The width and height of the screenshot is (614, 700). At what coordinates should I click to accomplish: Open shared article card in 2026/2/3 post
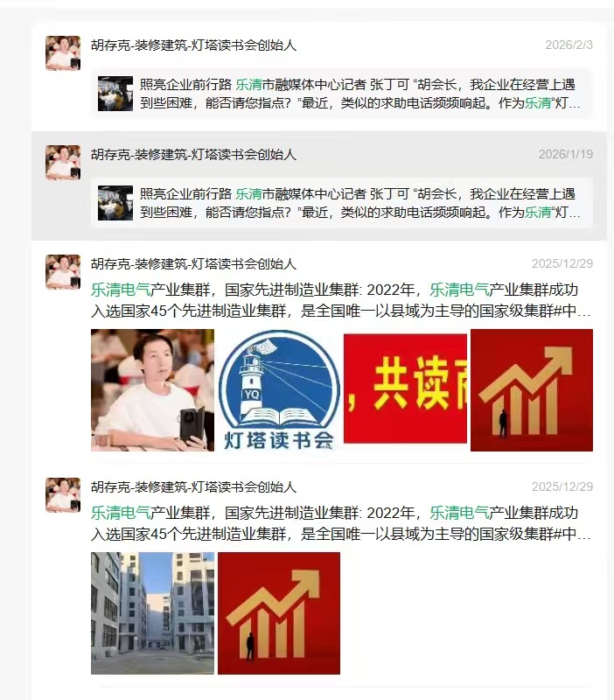pyautogui.click(x=342, y=94)
